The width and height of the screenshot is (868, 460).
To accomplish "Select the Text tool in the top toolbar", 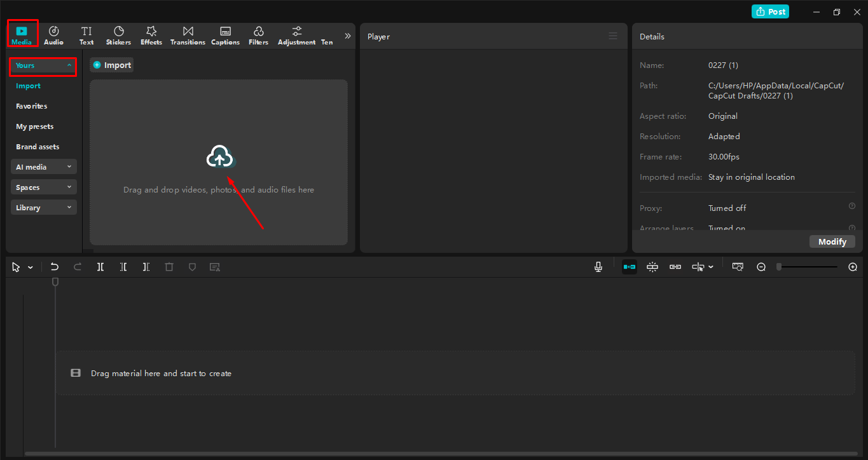I will (x=86, y=35).
